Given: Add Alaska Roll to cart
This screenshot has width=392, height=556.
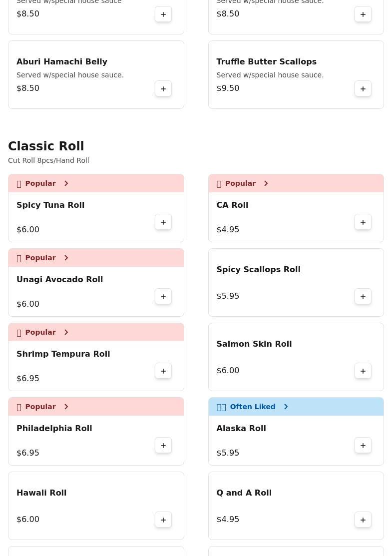Looking at the screenshot, I should (363, 446).
